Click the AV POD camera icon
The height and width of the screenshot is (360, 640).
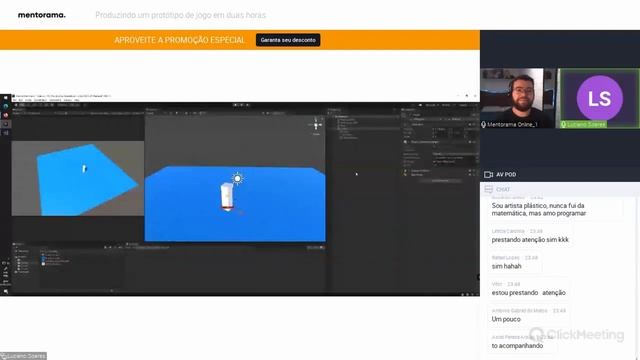point(488,174)
